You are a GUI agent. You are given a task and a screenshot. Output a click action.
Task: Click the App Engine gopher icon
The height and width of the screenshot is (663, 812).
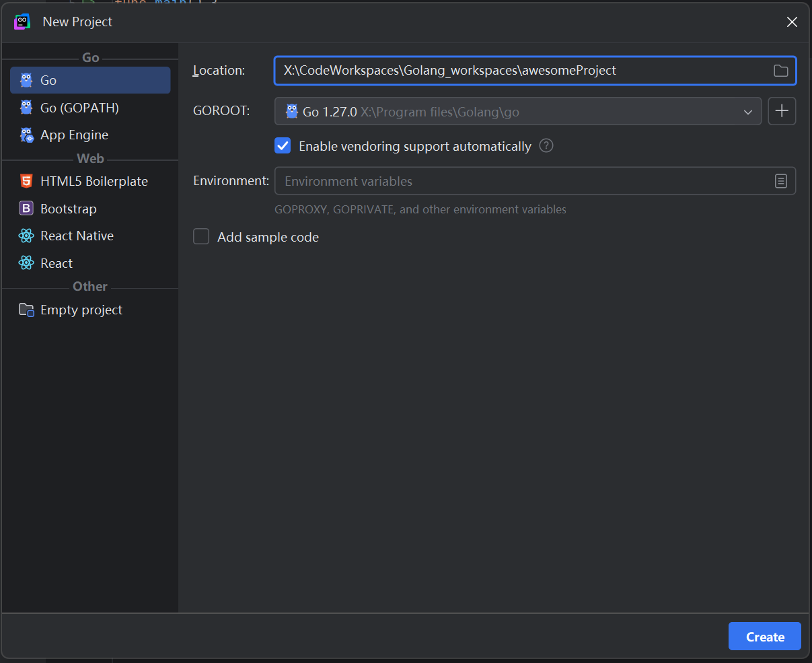tap(26, 135)
